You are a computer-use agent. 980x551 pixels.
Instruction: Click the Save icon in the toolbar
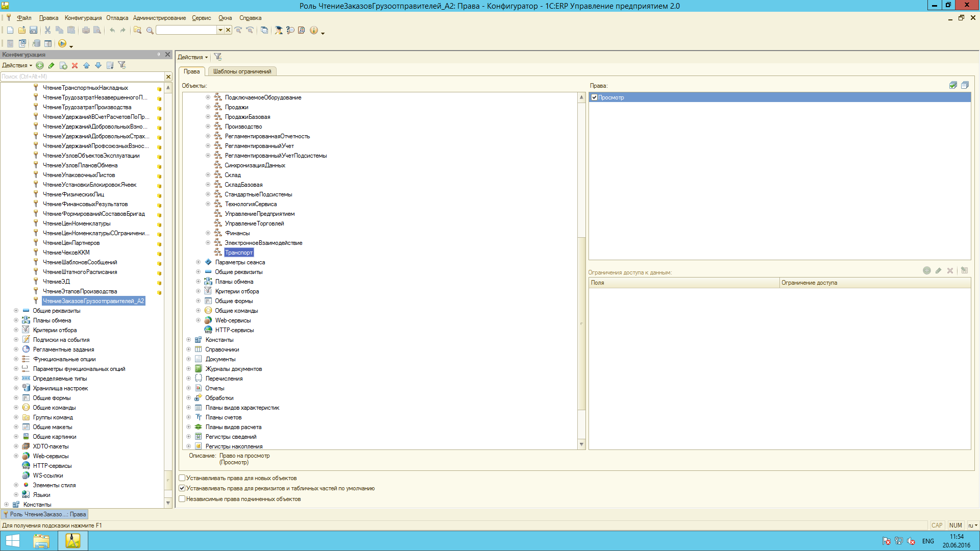point(33,31)
